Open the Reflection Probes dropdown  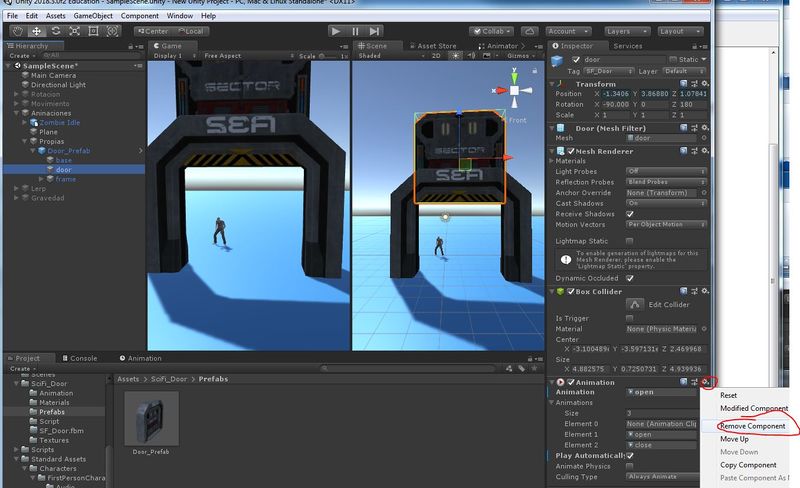[666, 182]
